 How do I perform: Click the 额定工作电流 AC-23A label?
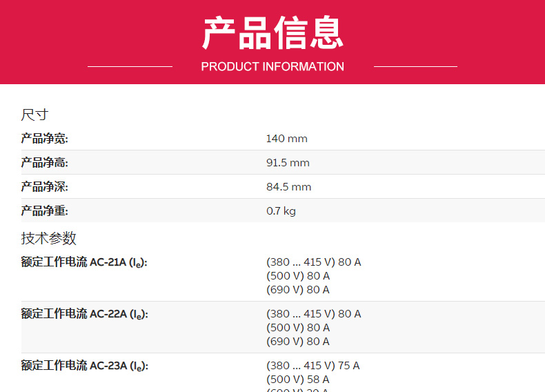click(x=84, y=366)
